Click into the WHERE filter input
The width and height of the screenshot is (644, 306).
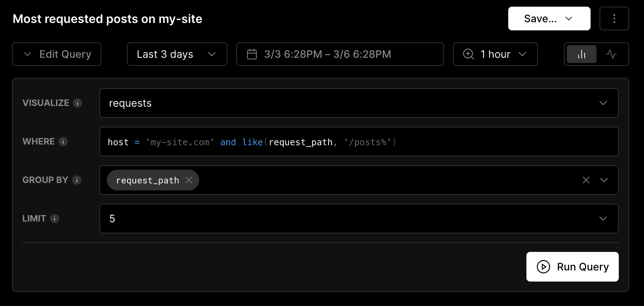(482, 142)
